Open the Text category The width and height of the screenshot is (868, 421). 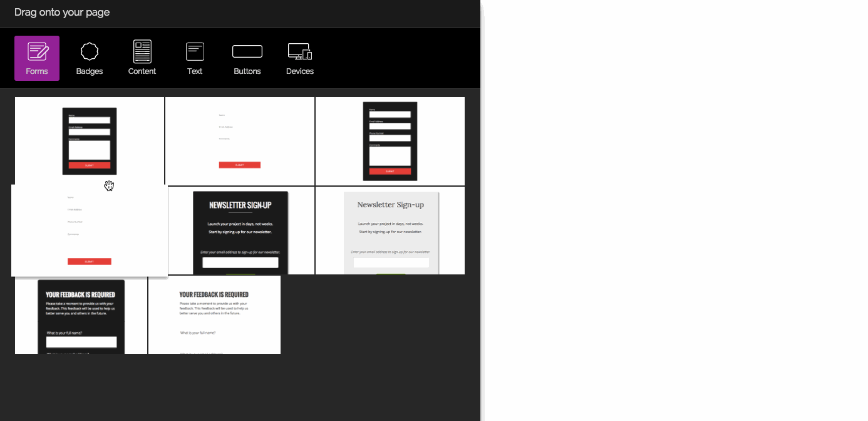[195, 58]
